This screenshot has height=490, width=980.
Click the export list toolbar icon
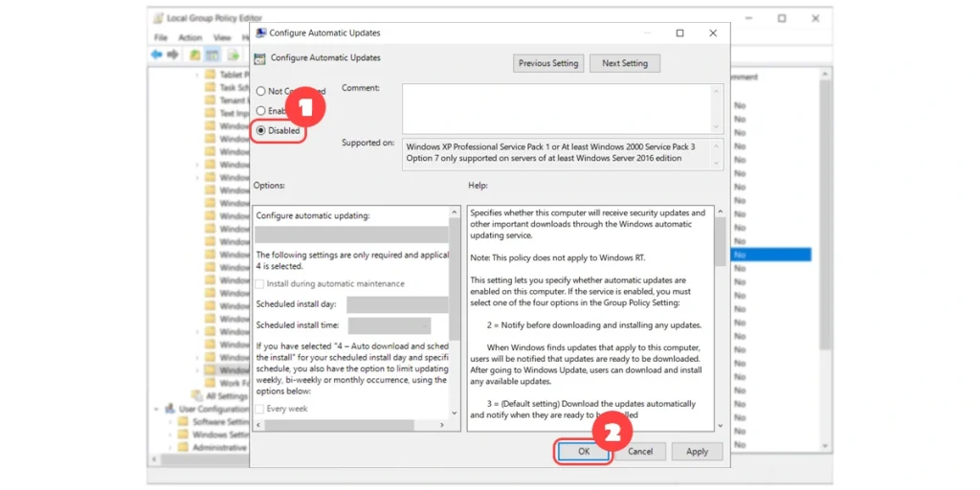(x=234, y=55)
